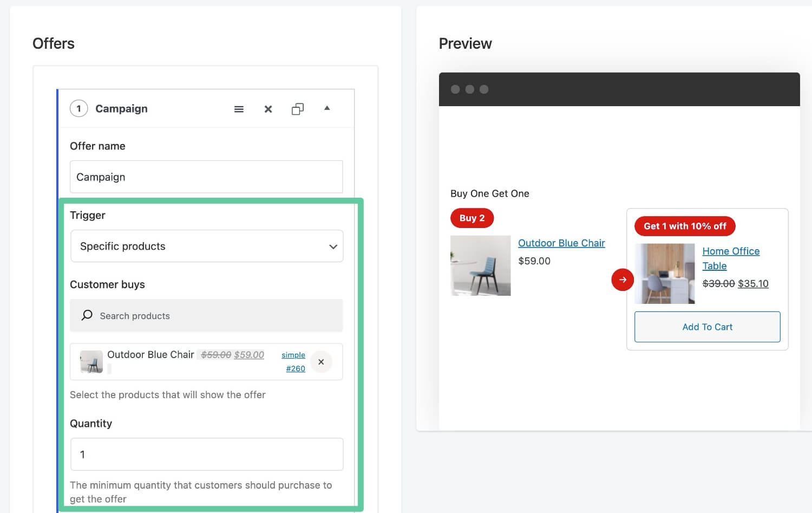Remove Outdoor Blue Chair from selected products
Viewport: 812px width, 513px height.
321,362
